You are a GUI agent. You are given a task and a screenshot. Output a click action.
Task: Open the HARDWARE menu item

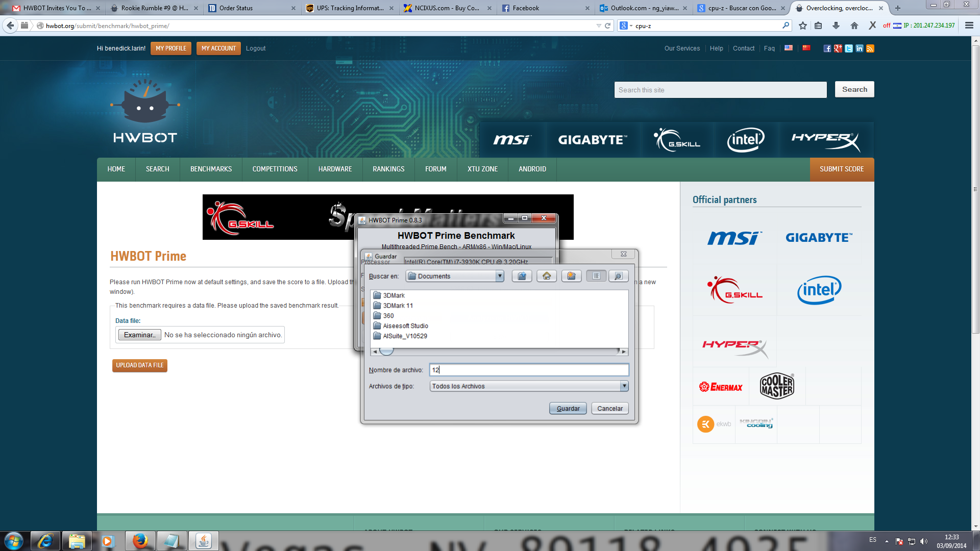coord(335,169)
